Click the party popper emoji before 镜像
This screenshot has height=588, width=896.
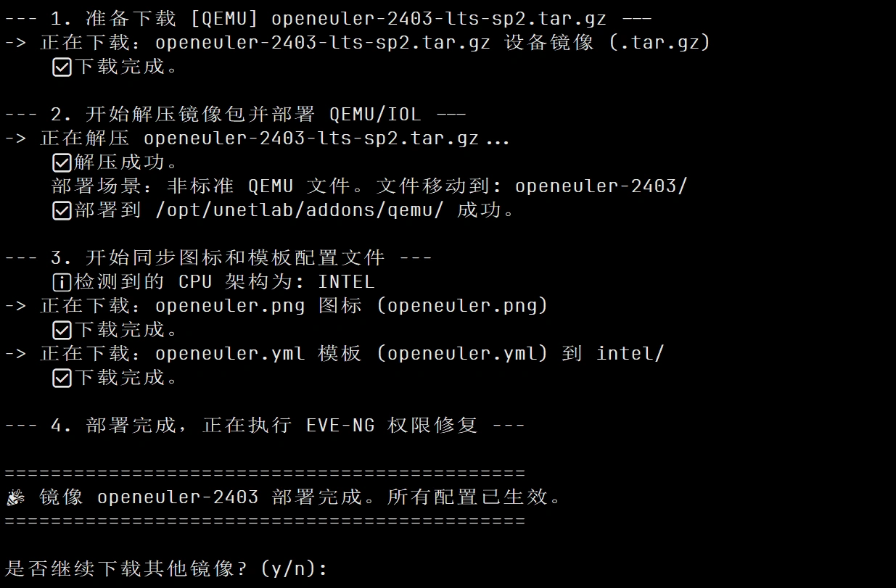pos(15,498)
